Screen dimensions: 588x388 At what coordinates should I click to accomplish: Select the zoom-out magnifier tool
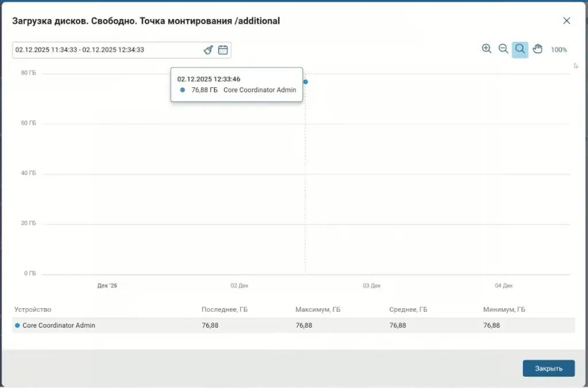click(x=503, y=49)
